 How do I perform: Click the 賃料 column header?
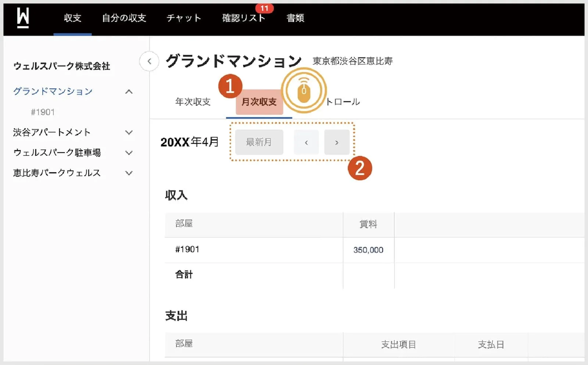[368, 224]
